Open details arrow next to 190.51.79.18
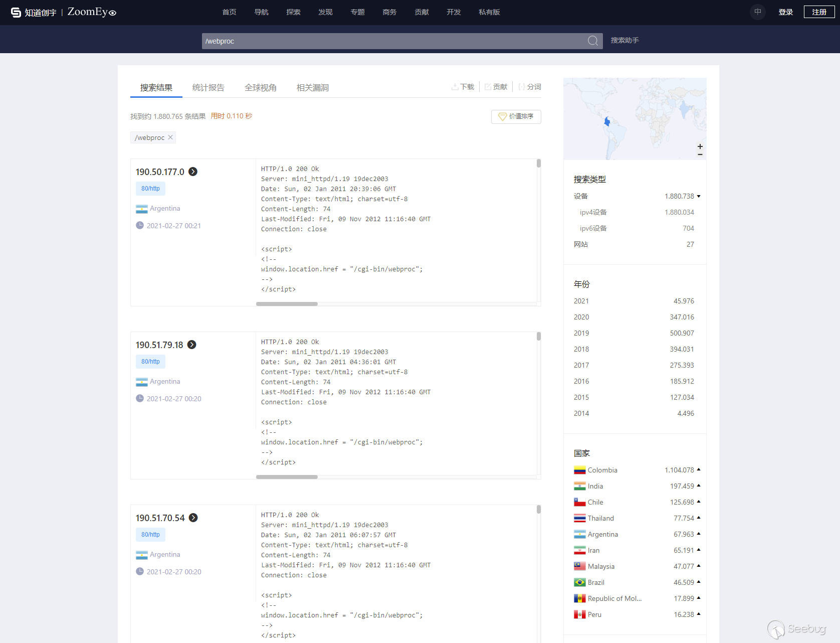The image size is (840, 643). point(192,345)
